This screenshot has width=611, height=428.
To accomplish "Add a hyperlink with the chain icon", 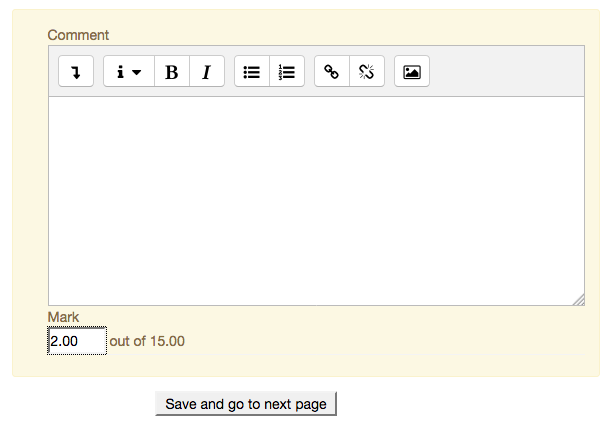I will pos(332,71).
